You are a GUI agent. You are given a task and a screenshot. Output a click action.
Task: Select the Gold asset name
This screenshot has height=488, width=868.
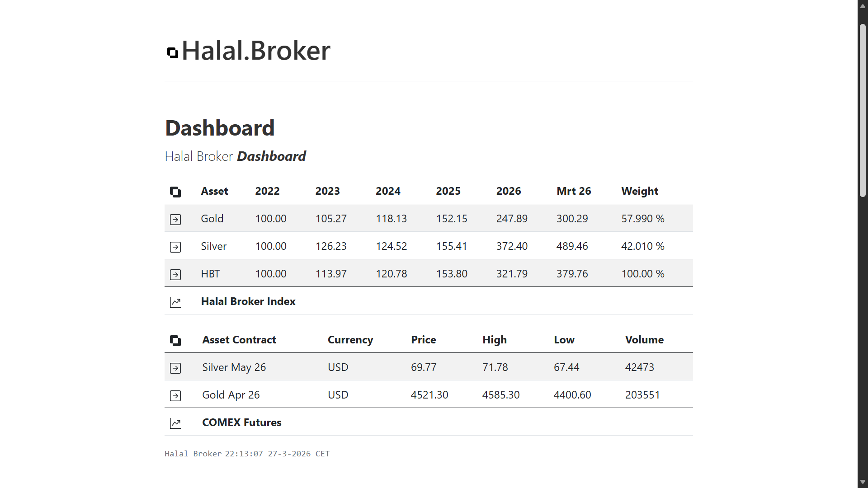click(212, 219)
